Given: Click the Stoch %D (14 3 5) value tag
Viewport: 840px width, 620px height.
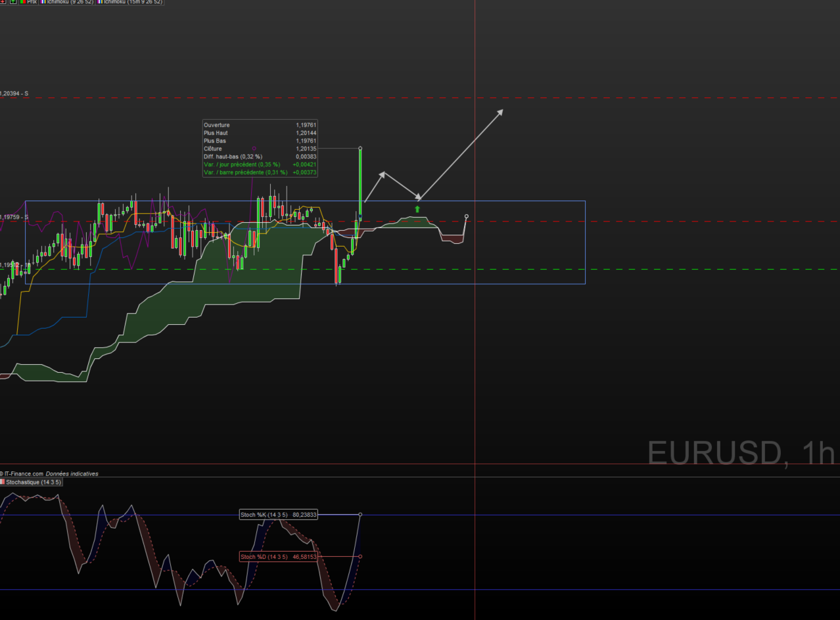Looking at the screenshot, I should [x=279, y=557].
